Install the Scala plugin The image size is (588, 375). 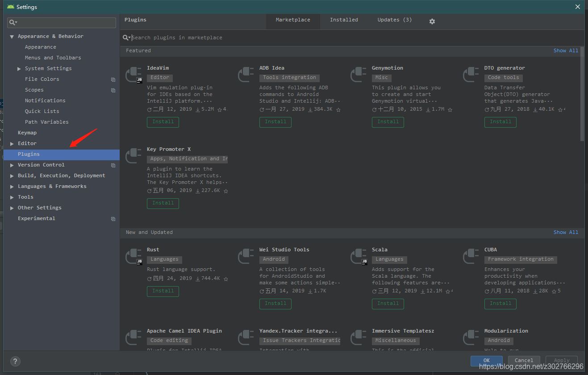pos(388,304)
